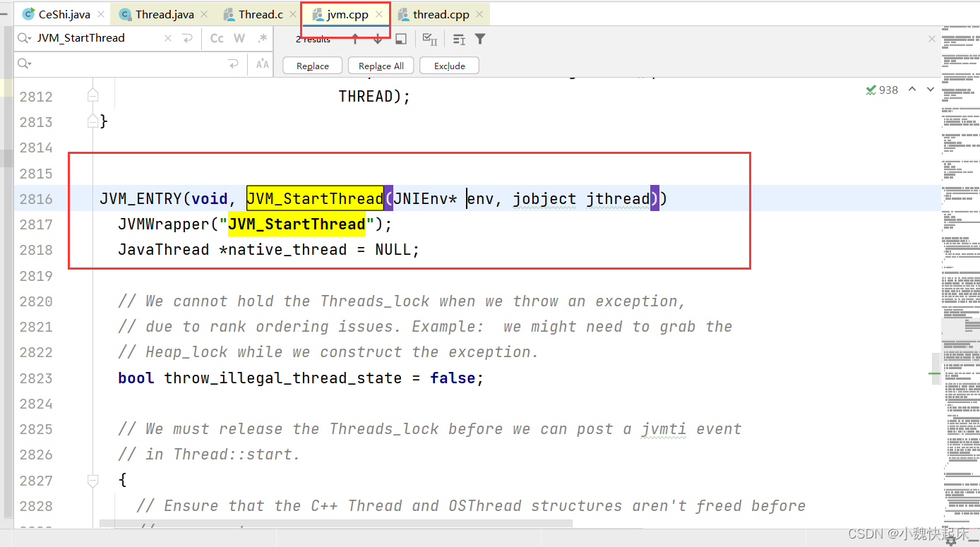
Task: Close the find and replace bar
Action: (x=932, y=39)
